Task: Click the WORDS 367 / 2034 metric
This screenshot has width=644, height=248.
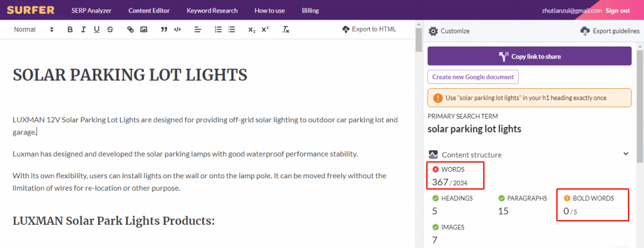Action: point(455,176)
